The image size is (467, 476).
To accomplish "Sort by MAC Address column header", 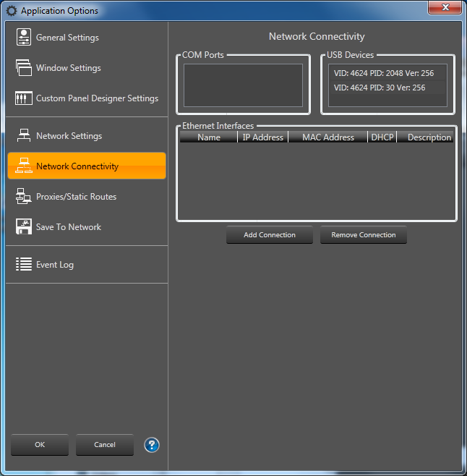I will point(328,137).
